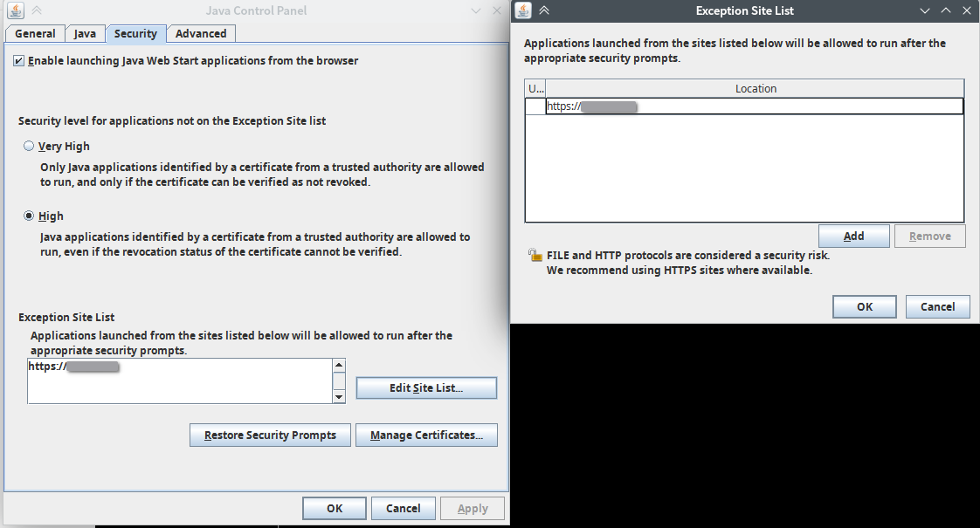The image size is (980, 528).
Task: Click the Manage Certificates button
Action: (x=426, y=435)
